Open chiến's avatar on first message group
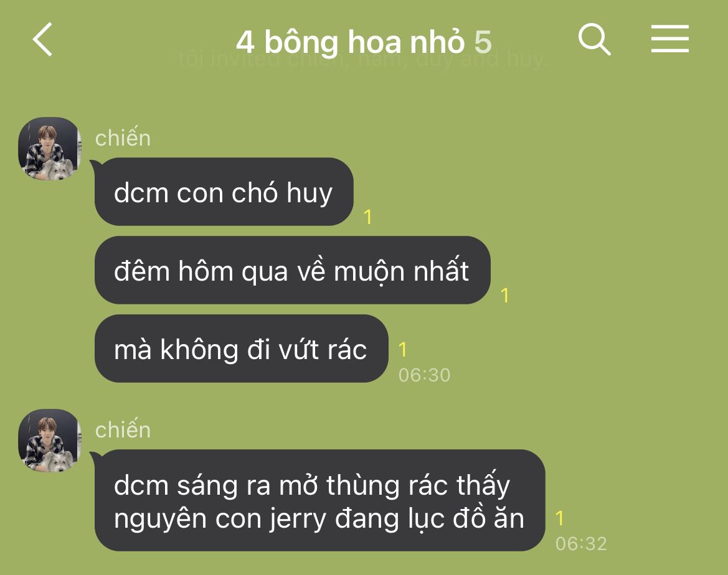Screen dimensions: 728x575 click(x=50, y=149)
